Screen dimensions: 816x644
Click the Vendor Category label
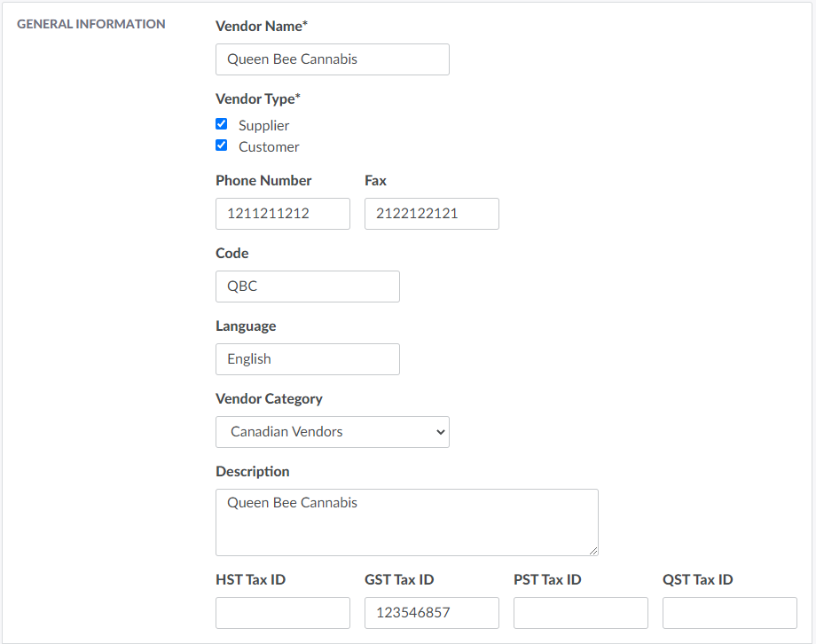point(269,399)
